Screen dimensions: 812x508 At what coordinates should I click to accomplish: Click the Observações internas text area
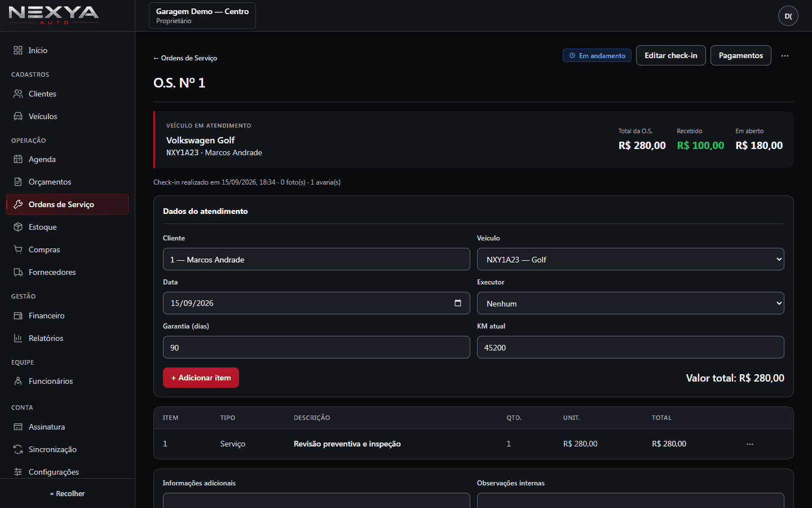630,501
